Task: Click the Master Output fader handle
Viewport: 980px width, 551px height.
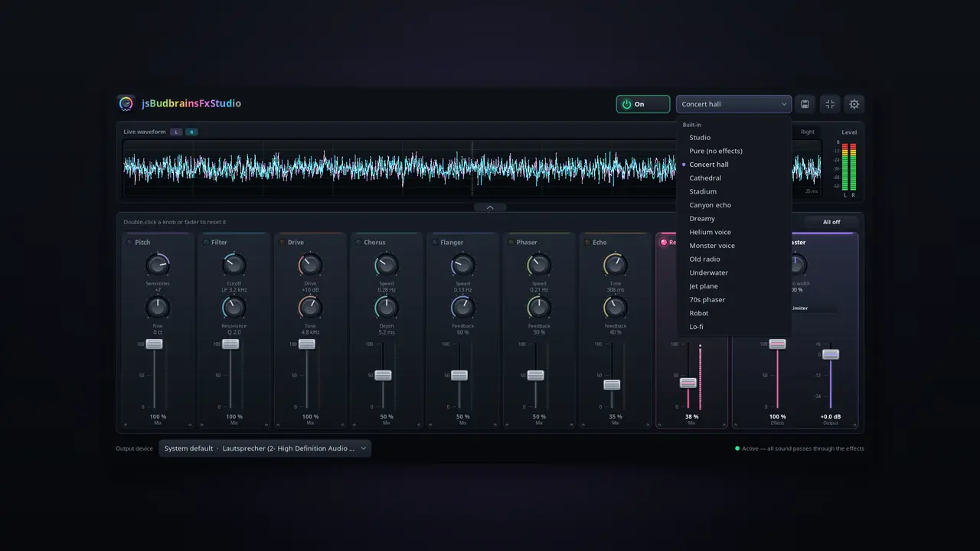Action: [x=831, y=354]
